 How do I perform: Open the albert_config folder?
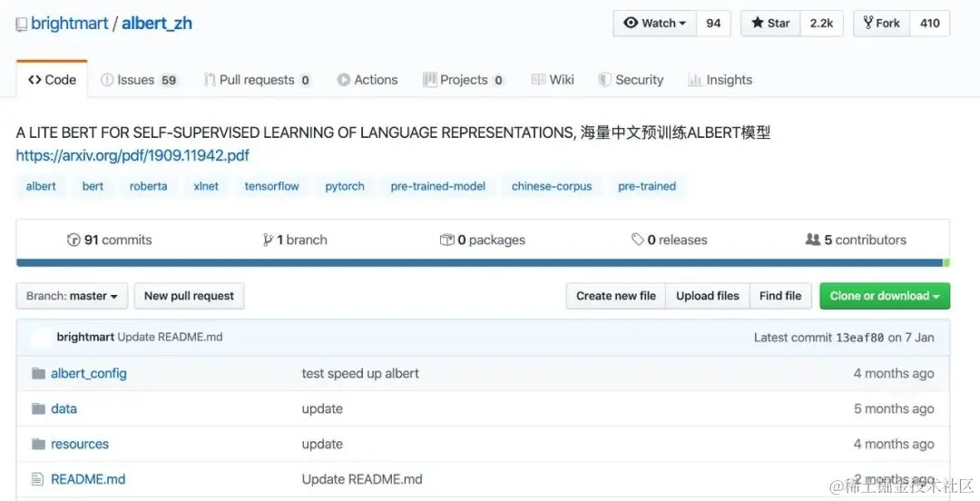[x=89, y=373]
